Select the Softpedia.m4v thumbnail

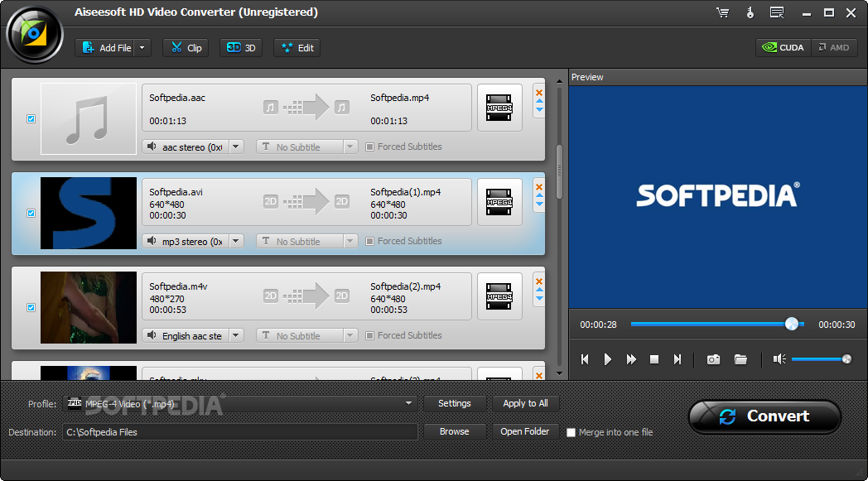89,307
